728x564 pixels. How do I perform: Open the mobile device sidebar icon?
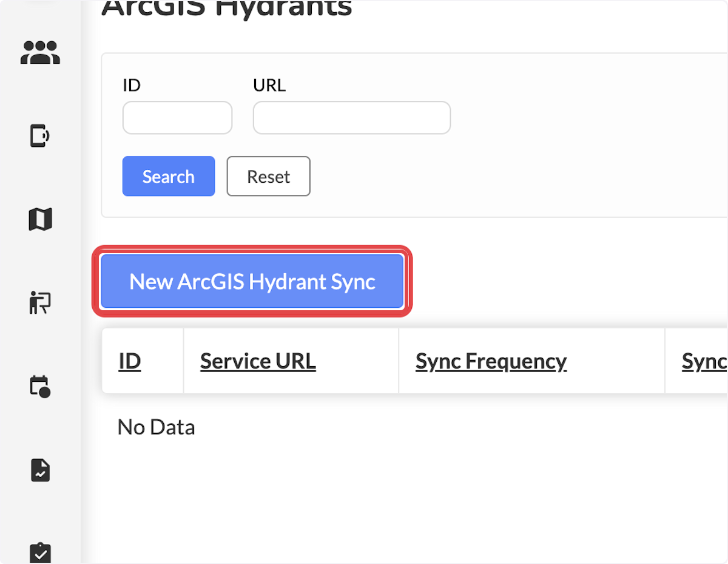point(40,135)
